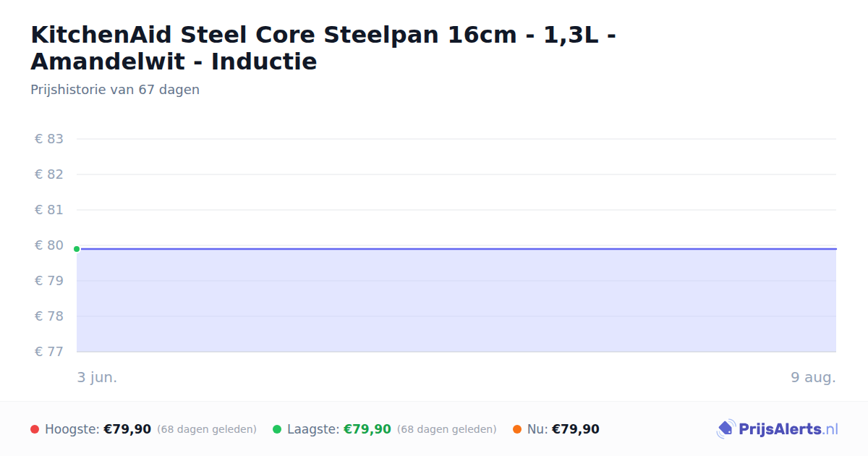Click the € 83 axis label

point(49,139)
